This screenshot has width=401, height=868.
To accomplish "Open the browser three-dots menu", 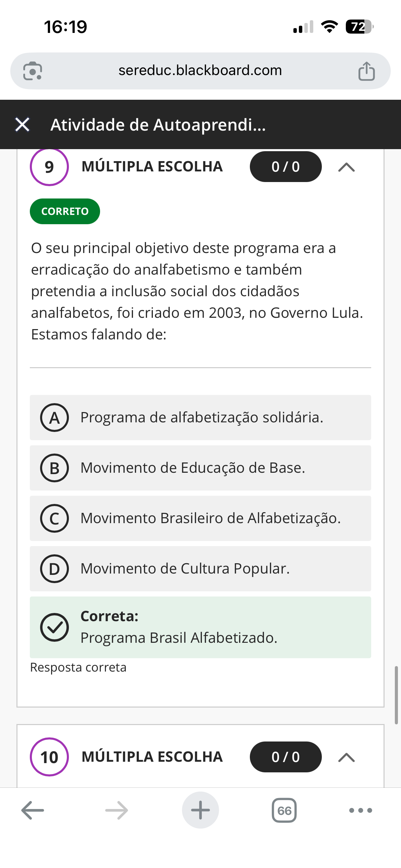I will [361, 810].
